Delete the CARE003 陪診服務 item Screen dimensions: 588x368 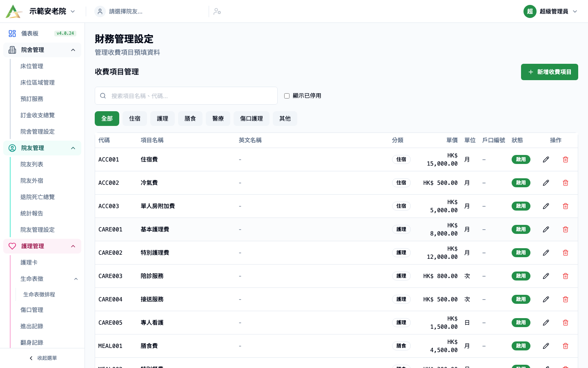pos(566,276)
